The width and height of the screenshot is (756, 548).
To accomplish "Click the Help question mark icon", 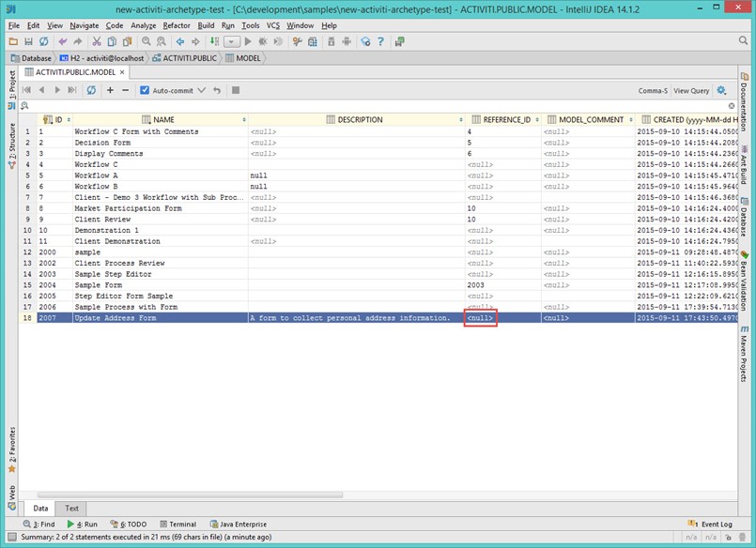I will [x=380, y=42].
